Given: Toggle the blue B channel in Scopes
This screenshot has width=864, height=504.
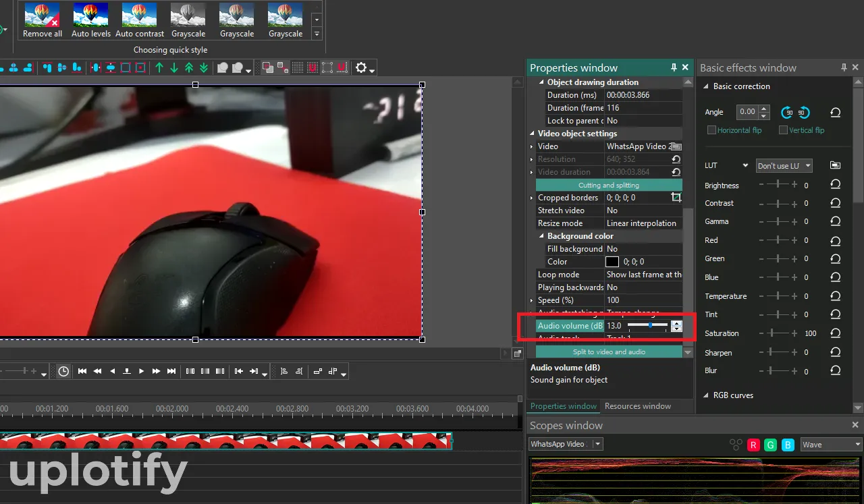Looking at the screenshot, I should click(788, 445).
